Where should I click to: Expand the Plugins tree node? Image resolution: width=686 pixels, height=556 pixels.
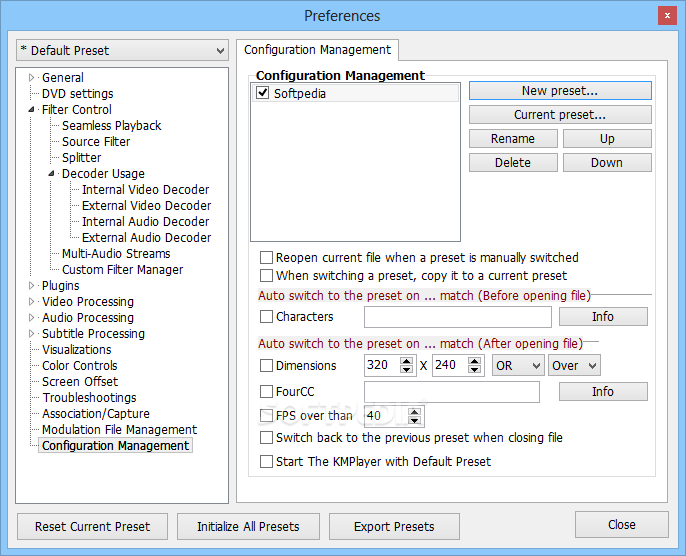tap(32, 286)
